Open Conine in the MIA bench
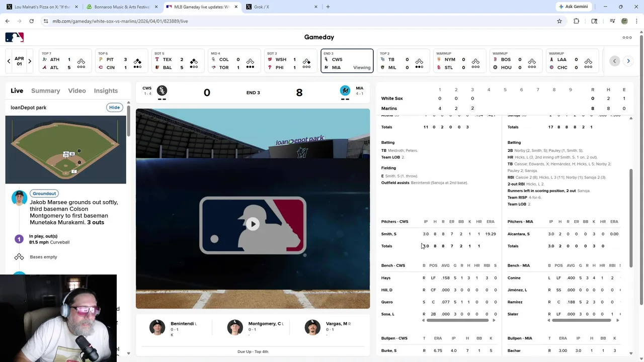 pyautogui.click(x=514, y=278)
